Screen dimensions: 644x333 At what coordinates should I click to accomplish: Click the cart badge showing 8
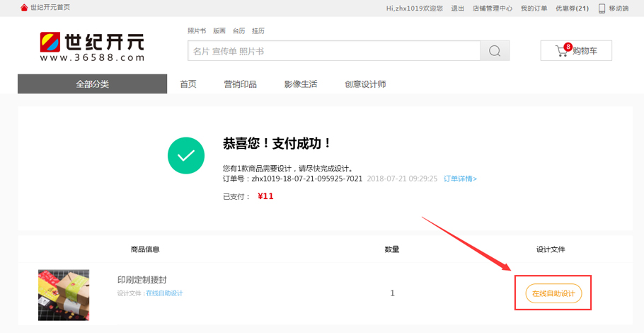click(568, 47)
